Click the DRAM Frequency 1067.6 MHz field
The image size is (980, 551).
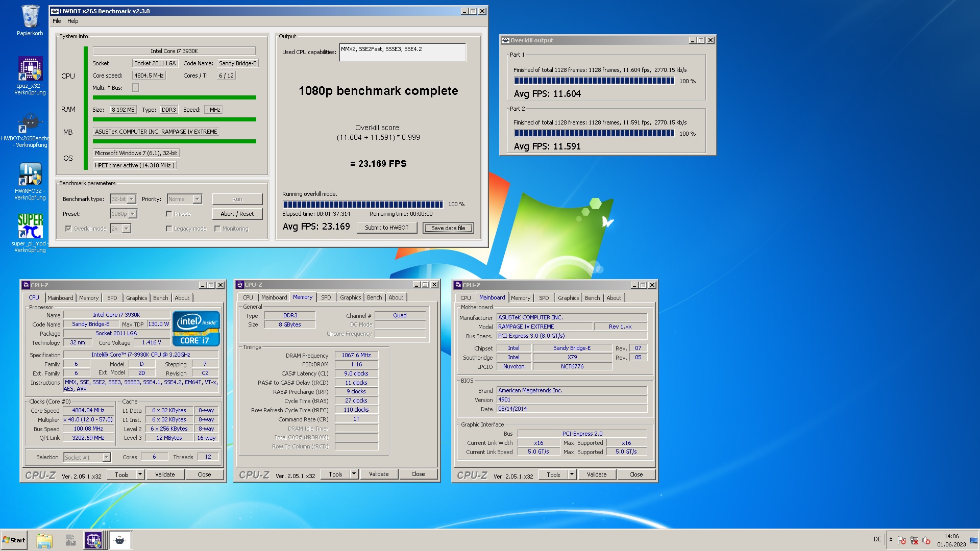356,355
